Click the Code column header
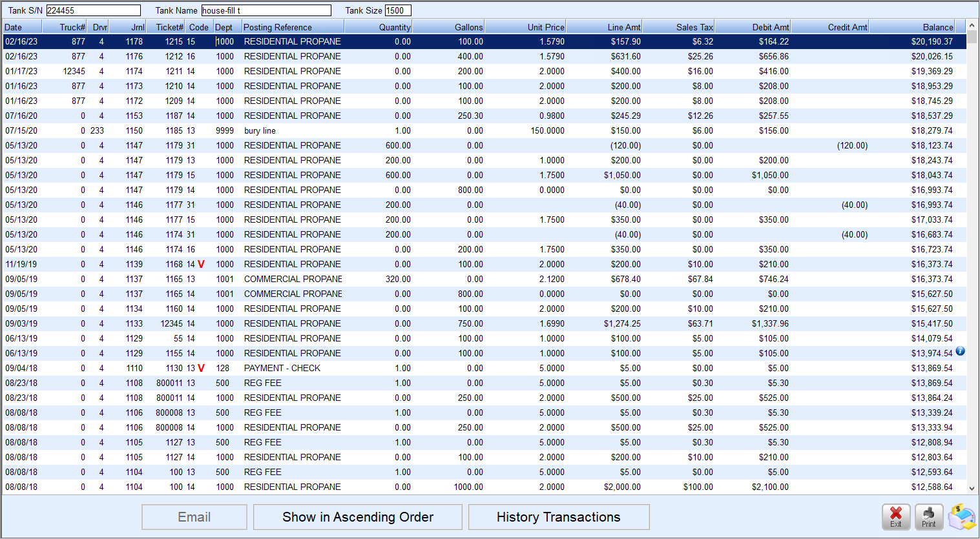Image resolution: width=980 pixels, height=539 pixels. tap(200, 27)
